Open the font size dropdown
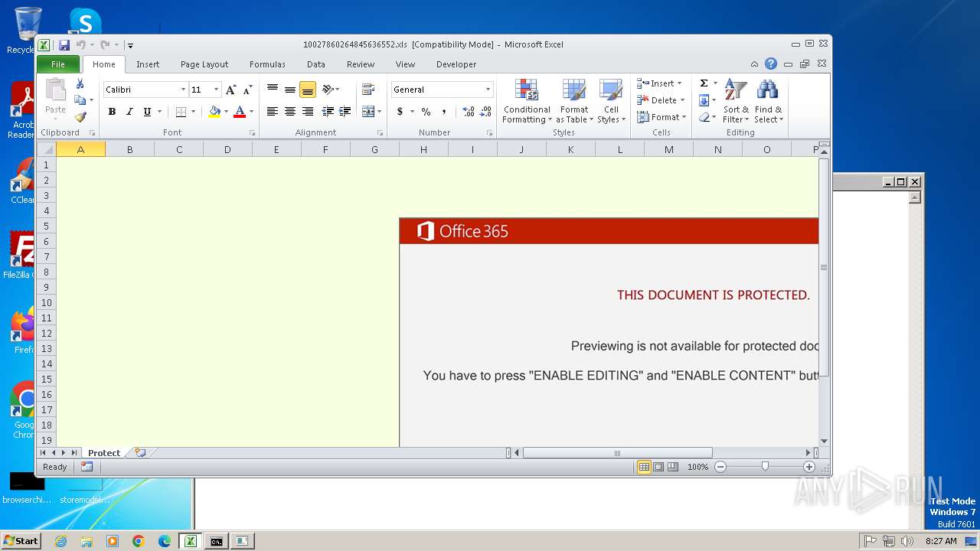 [x=216, y=90]
